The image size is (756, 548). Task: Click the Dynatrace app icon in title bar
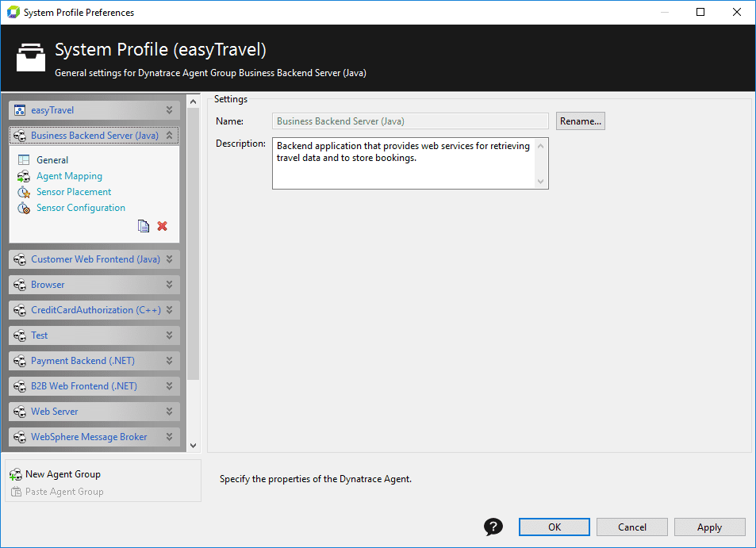click(x=13, y=12)
